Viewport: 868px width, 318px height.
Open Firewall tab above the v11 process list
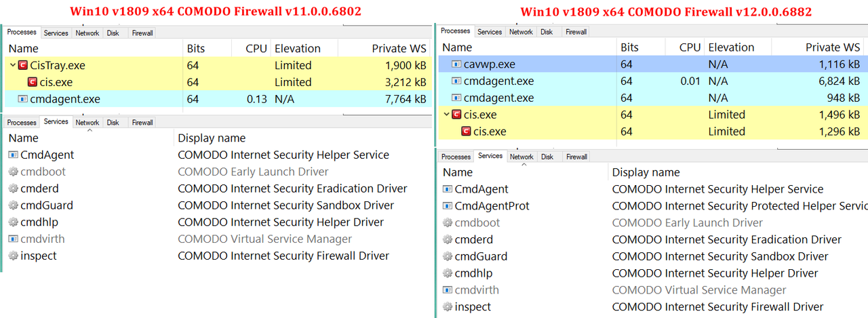tap(142, 33)
